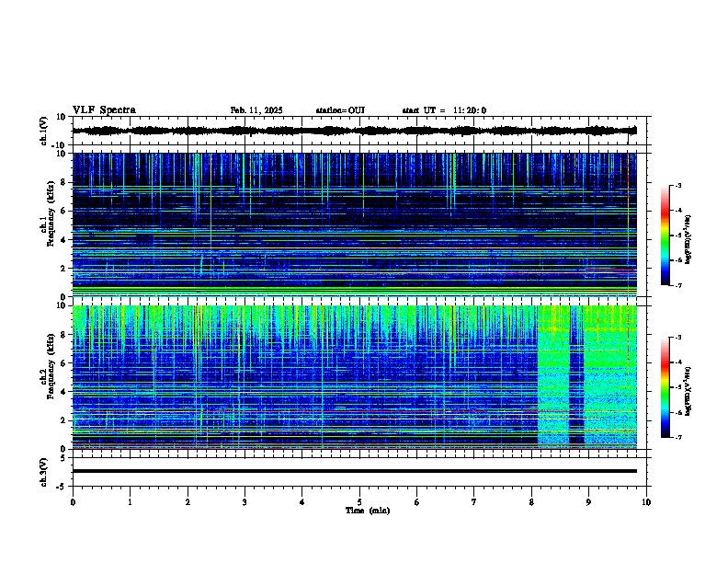Screen dimensions: 728x563
Task: Click the time axis tick label '3'
Action: tap(245, 502)
